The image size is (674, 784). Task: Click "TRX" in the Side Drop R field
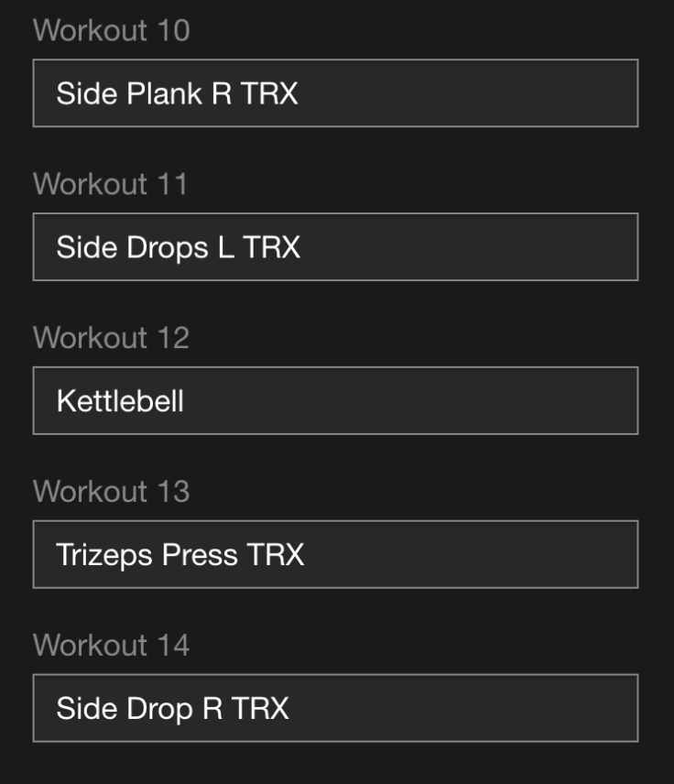pos(260,709)
